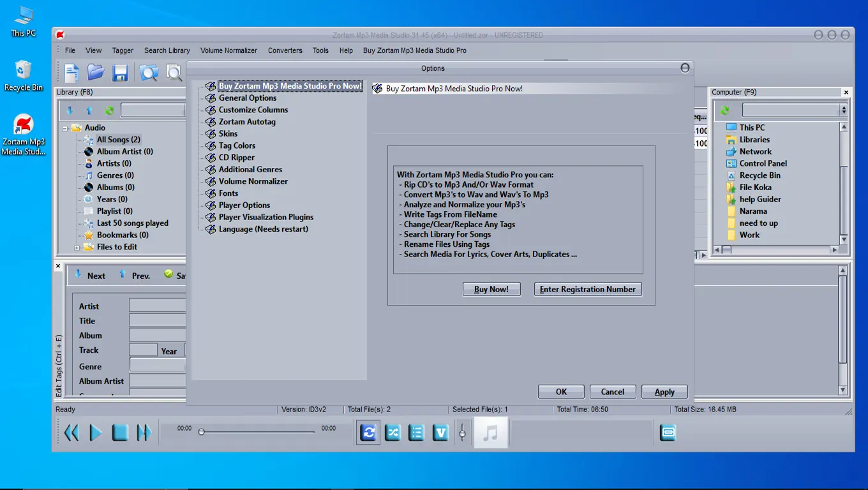
Task: Click Apply in Options dialog
Action: [664, 392]
